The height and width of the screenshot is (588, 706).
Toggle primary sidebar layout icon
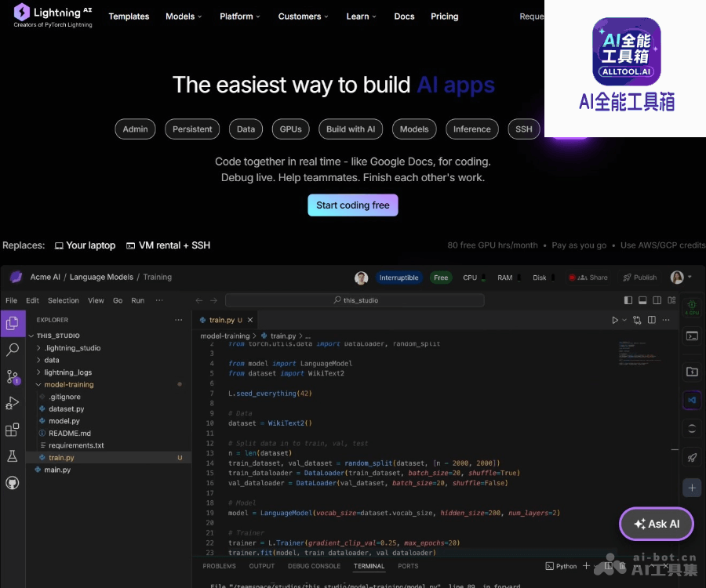tap(628, 300)
